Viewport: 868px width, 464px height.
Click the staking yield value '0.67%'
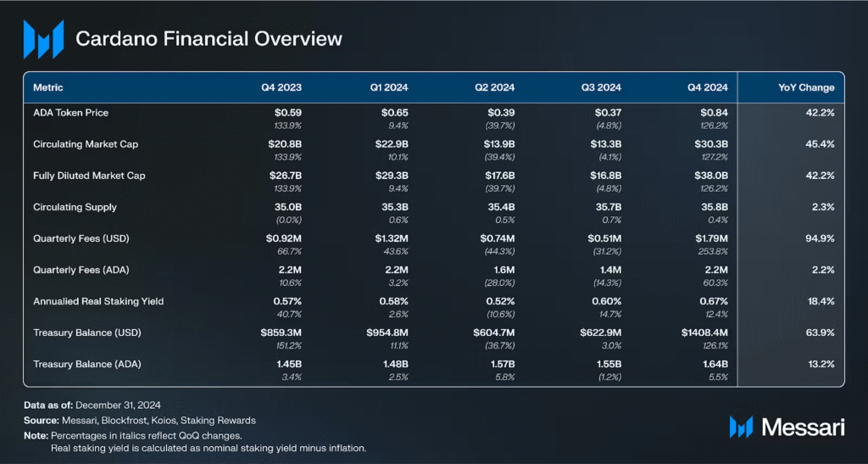click(x=715, y=302)
